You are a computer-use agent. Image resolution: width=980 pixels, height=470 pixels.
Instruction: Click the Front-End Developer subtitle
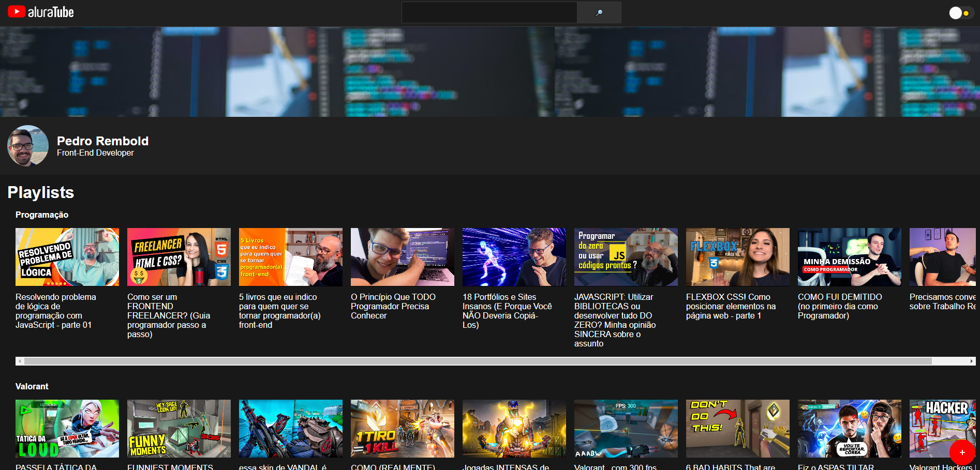tap(95, 153)
